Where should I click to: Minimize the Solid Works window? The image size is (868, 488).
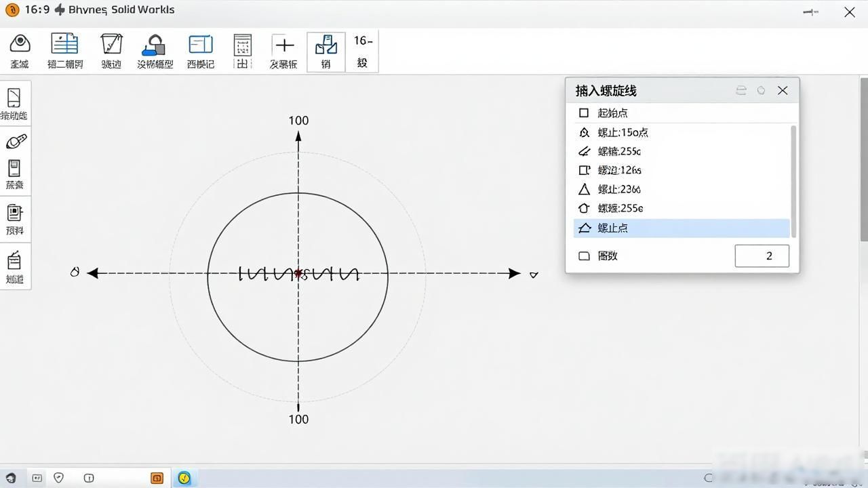click(x=810, y=12)
